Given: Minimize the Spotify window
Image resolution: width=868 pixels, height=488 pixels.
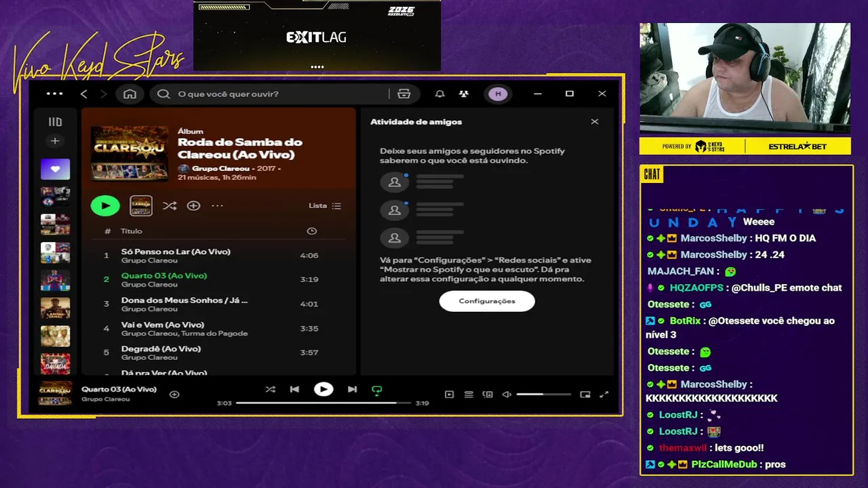Looking at the screenshot, I should click(x=538, y=94).
